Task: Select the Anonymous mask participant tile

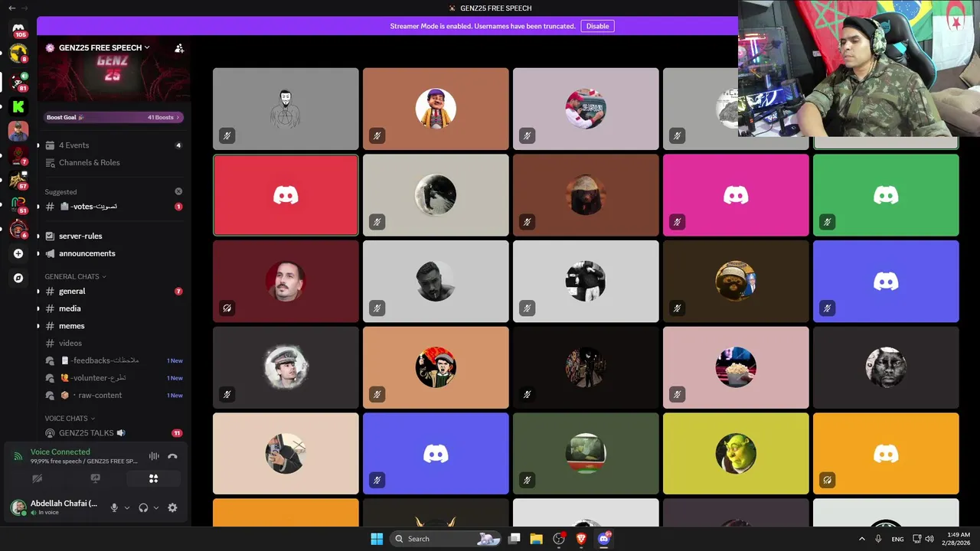Action: (286, 109)
